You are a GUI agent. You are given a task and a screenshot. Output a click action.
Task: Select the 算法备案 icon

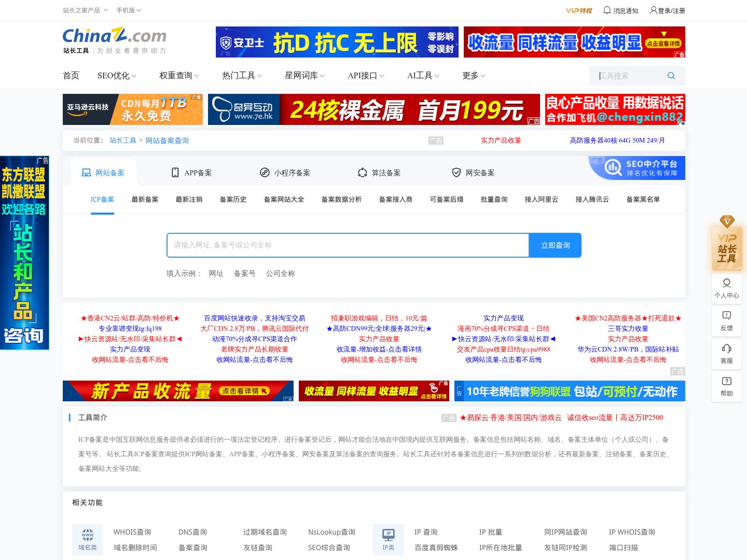tap(363, 173)
